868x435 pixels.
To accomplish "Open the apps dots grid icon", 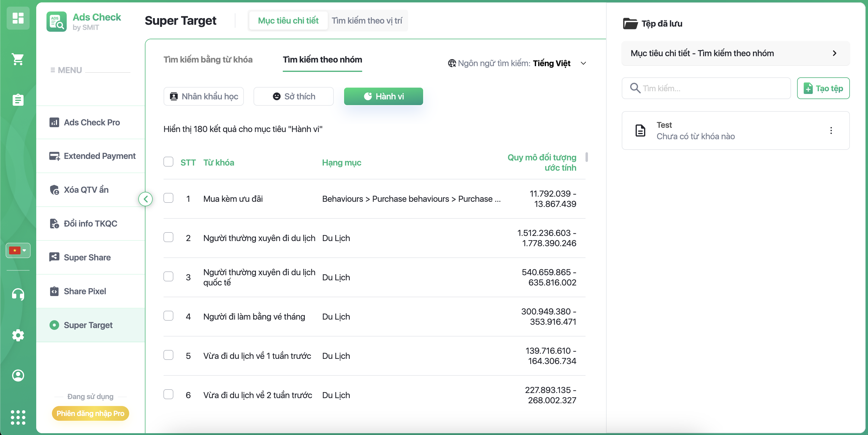I will [18, 417].
